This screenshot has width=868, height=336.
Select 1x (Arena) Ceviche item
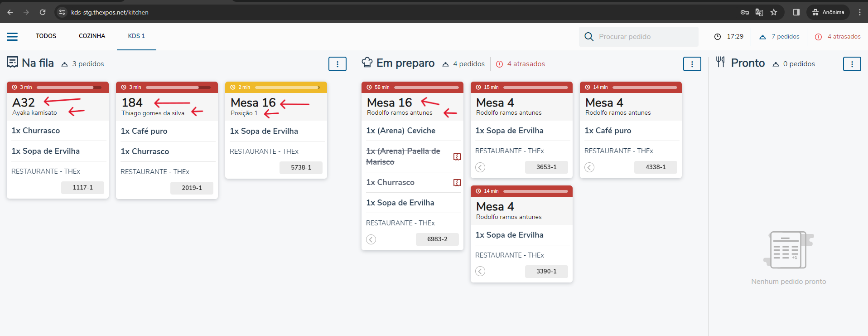tap(401, 131)
